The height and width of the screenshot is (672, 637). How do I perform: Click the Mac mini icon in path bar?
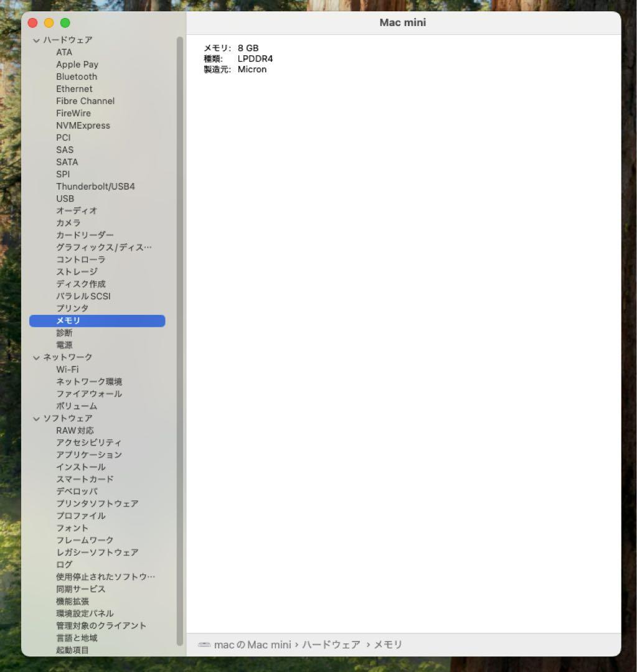204,645
